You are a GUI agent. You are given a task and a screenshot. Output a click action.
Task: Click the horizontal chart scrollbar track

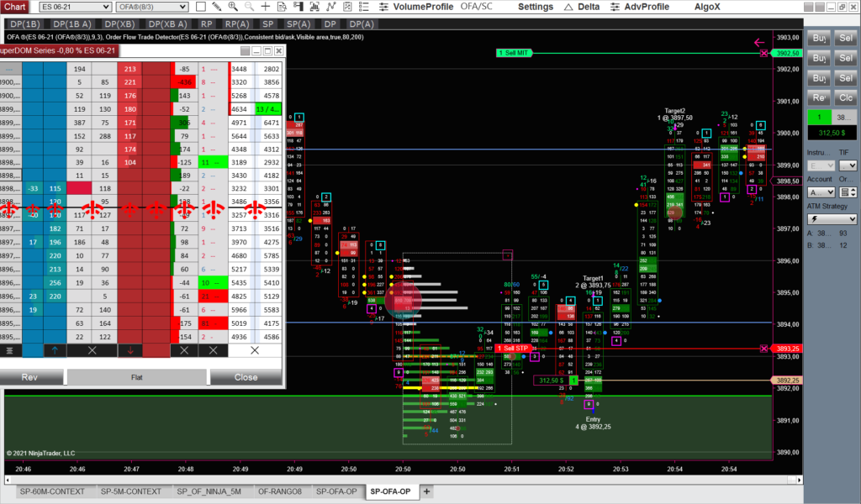(404, 480)
